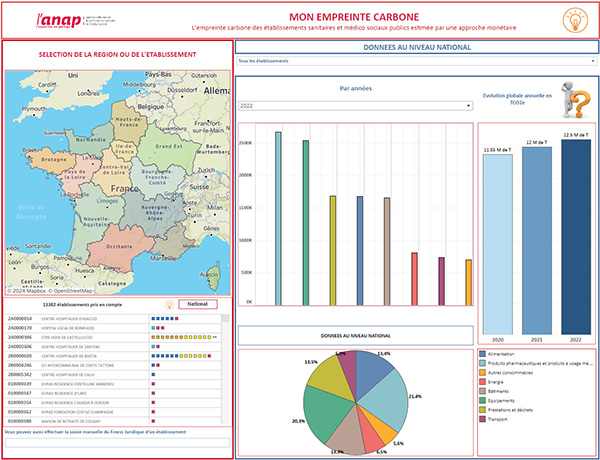This screenshot has width=600, height=460.
Task: Click the tallest light teal bar
Action: pos(278,219)
